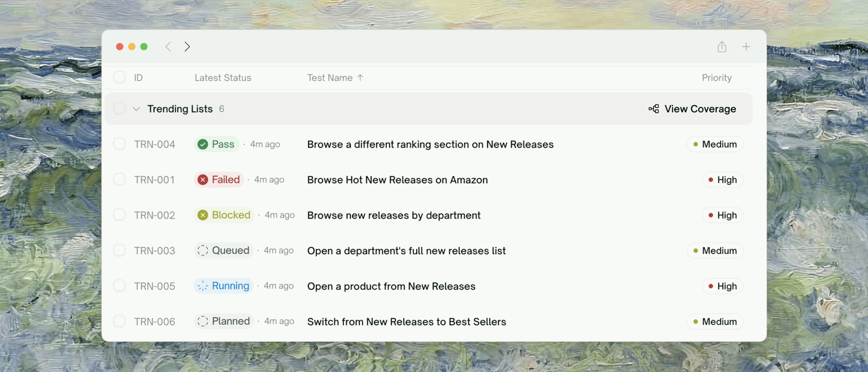The image size is (868, 372).
Task: Click the Blocked status badge
Action: pyautogui.click(x=224, y=215)
